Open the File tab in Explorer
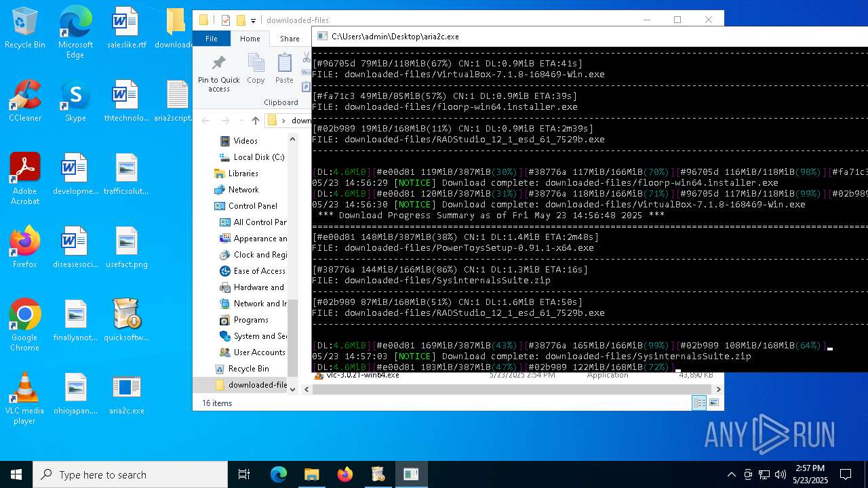 point(212,39)
